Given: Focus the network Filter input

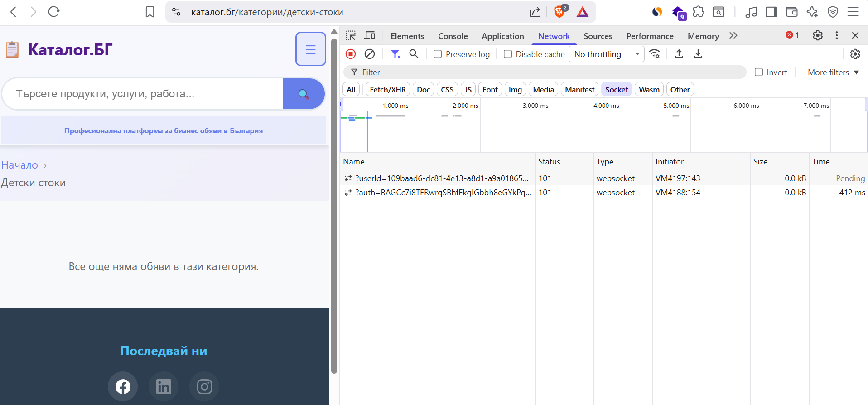Looking at the screenshot, I should click(x=545, y=72).
